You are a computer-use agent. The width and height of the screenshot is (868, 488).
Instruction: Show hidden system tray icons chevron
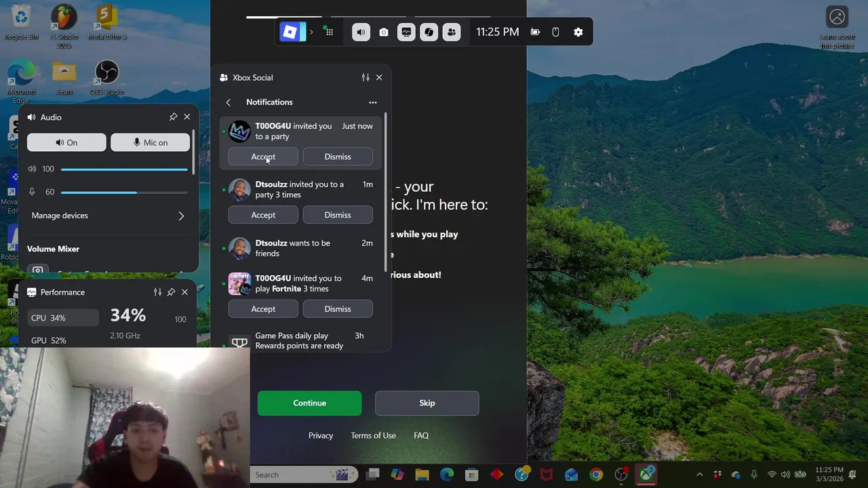700,474
